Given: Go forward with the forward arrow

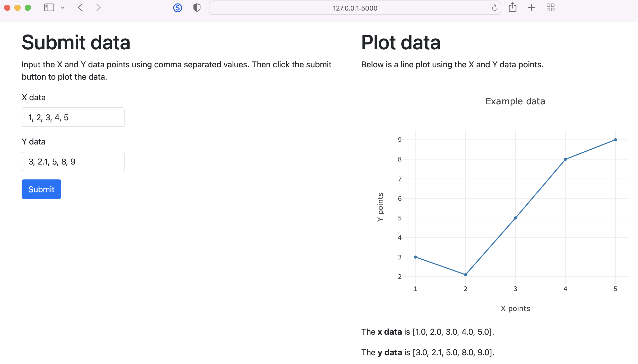Looking at the screenshot, I should 98,8.
